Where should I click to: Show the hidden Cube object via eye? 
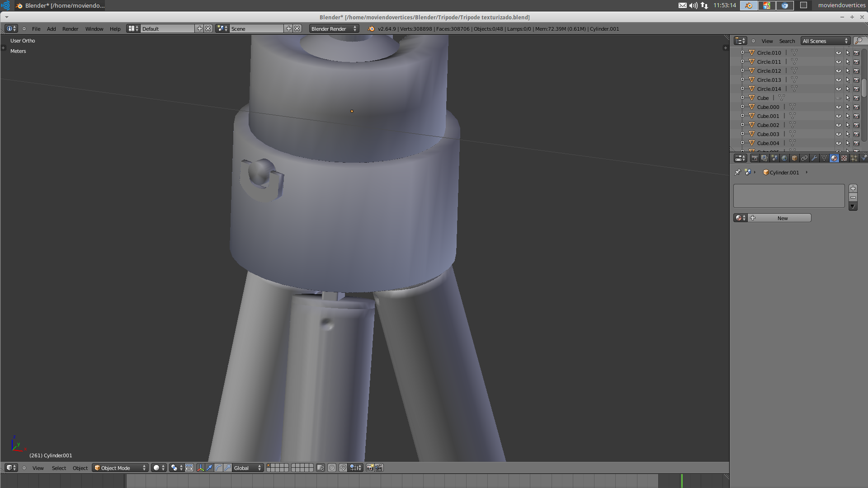click(x=838, y=98)
